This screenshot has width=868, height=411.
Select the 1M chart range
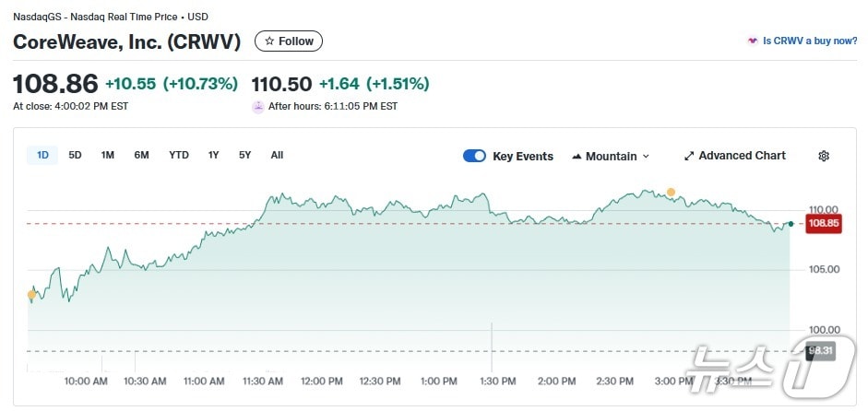tap(108, 155)
